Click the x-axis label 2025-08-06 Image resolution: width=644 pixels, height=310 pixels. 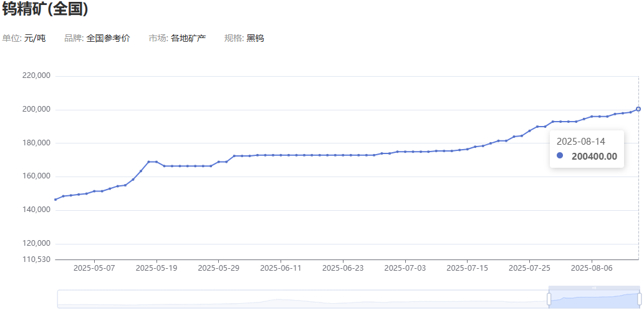(592, 268)
